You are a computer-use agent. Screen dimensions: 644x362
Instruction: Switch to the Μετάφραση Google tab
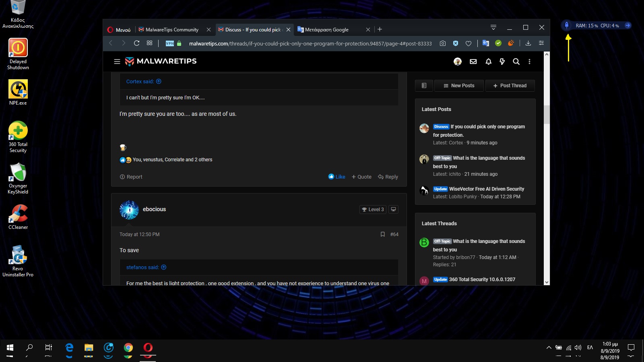(x=327, y=30)
